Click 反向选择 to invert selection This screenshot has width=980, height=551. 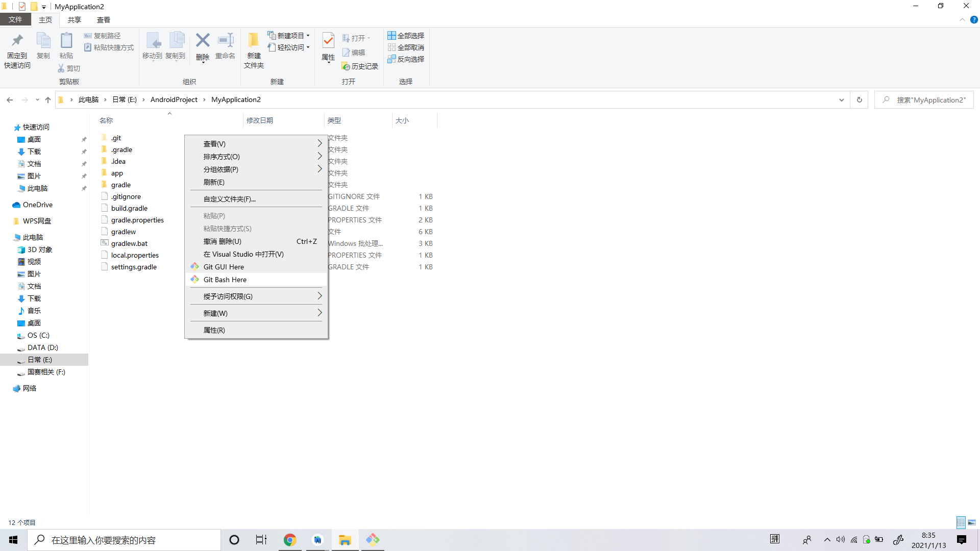406,59
